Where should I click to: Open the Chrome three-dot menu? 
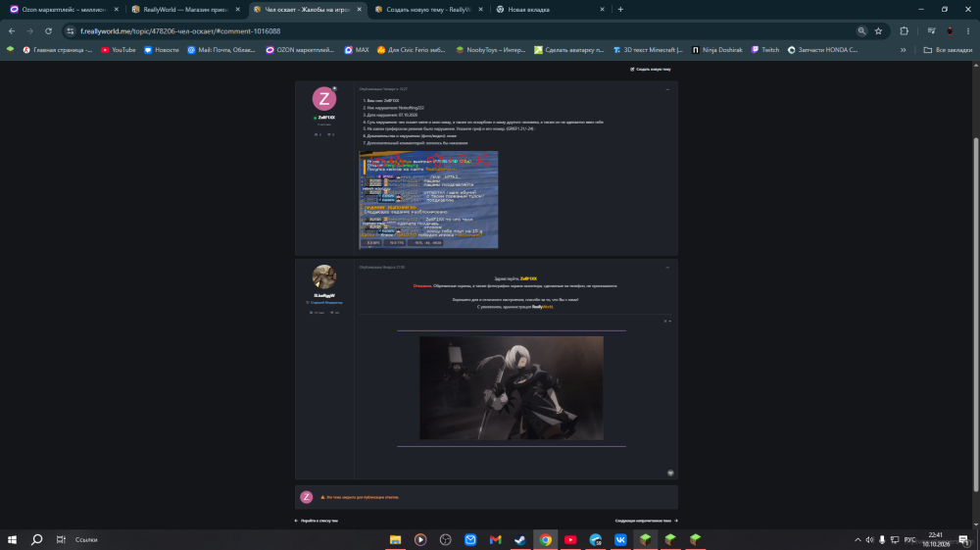pyautogui.click(x=968, y=30)
